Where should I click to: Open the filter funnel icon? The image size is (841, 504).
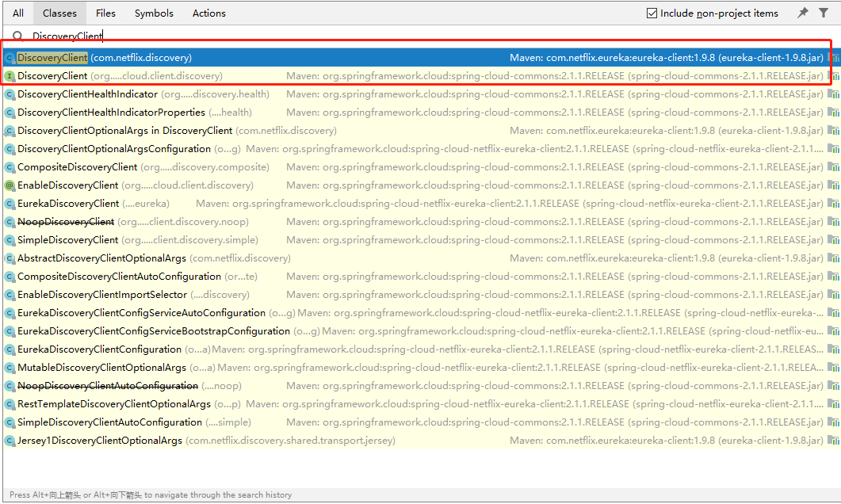pos(824,13)
